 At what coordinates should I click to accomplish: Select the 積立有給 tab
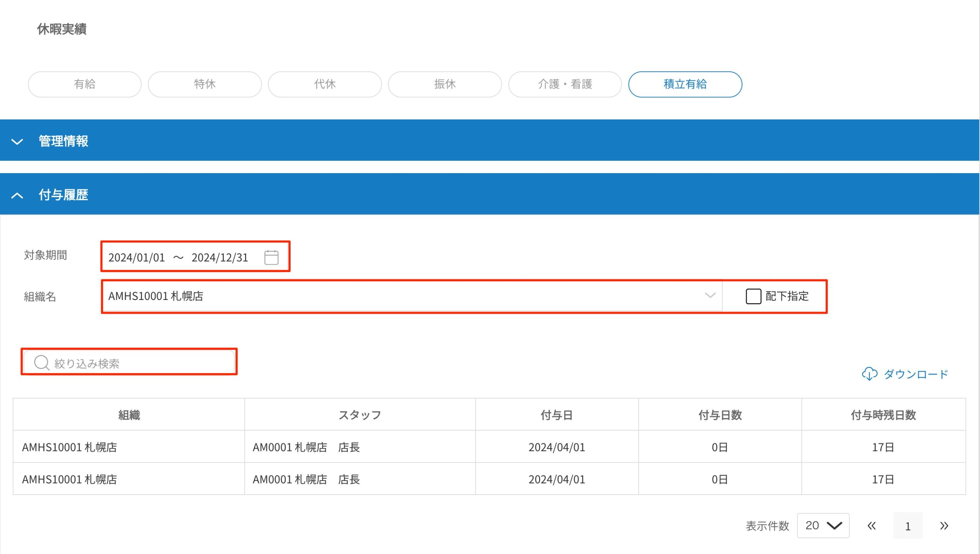point(685,84)
